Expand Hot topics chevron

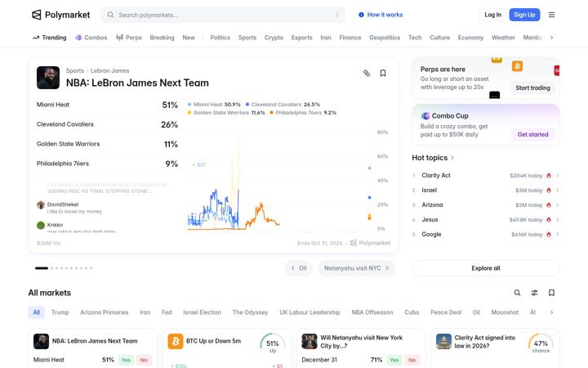click(452, 158)
